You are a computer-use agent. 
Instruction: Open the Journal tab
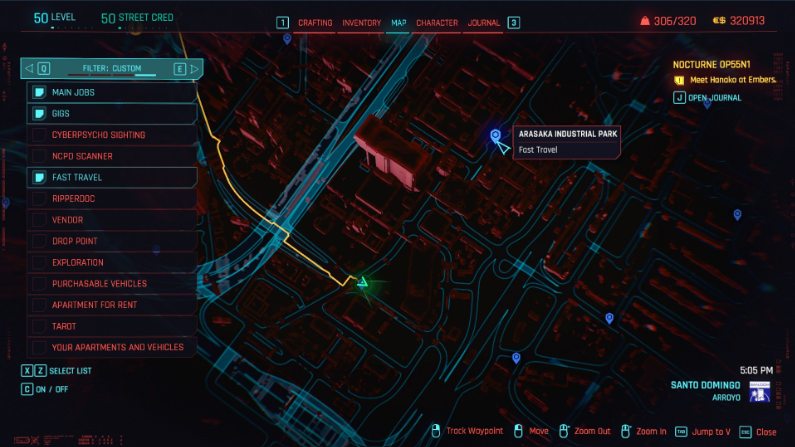coord(484,23)
